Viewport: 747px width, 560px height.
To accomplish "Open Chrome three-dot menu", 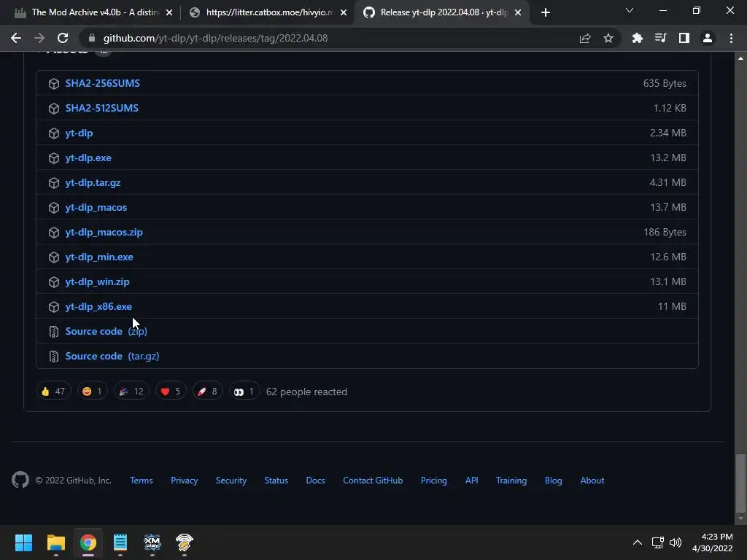I will tap(731, 38).
